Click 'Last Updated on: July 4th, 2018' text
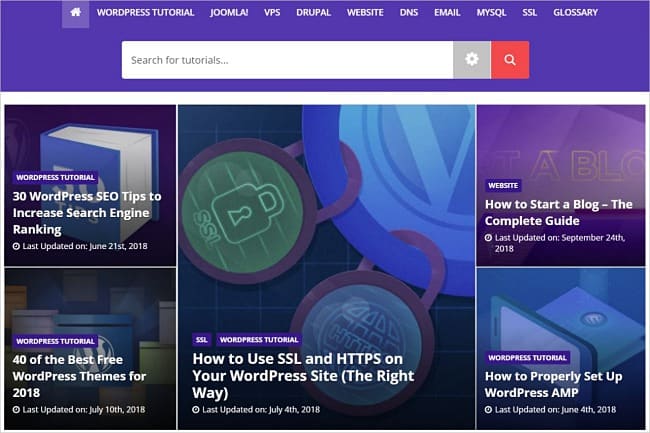This screenshot has height=433, width=650. pos(261,410)
